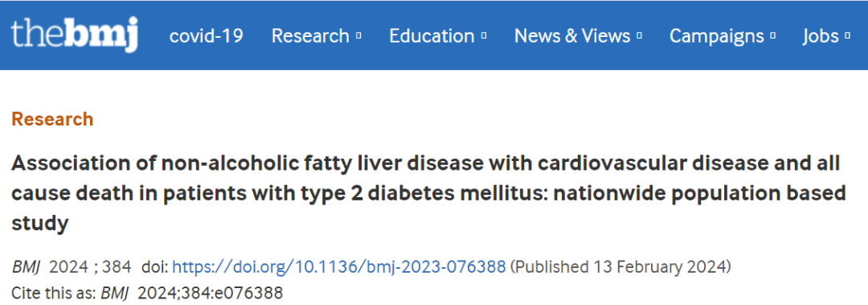Expand the Research dropdown arrow
Viewport: 868px width, 305px height.
coord(358,36)
